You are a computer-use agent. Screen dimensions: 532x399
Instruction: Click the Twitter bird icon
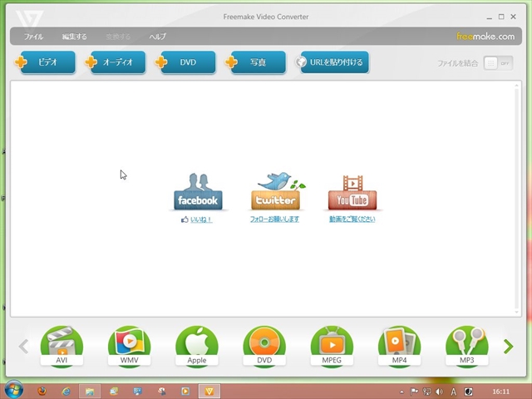click(x=276, y=192)
